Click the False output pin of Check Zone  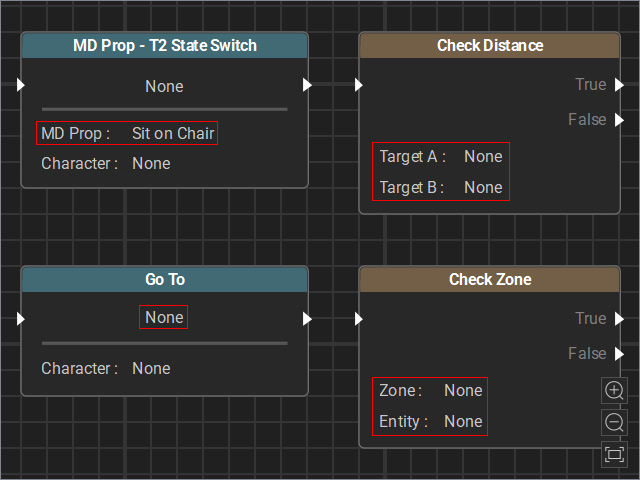[x=620, y=353]
